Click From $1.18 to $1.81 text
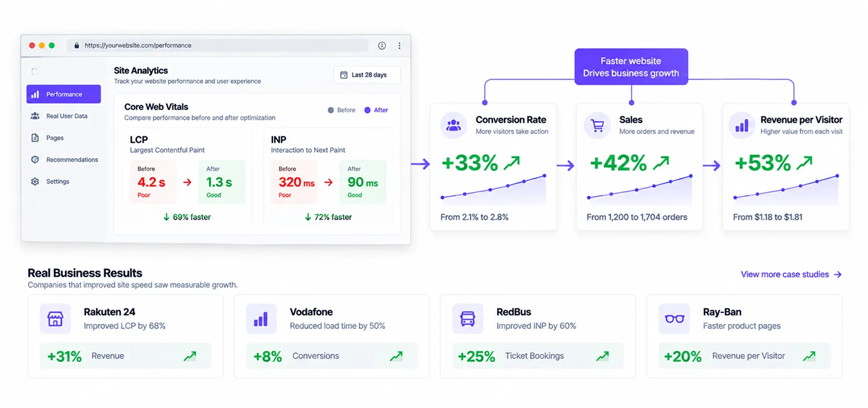 [768, 217]
